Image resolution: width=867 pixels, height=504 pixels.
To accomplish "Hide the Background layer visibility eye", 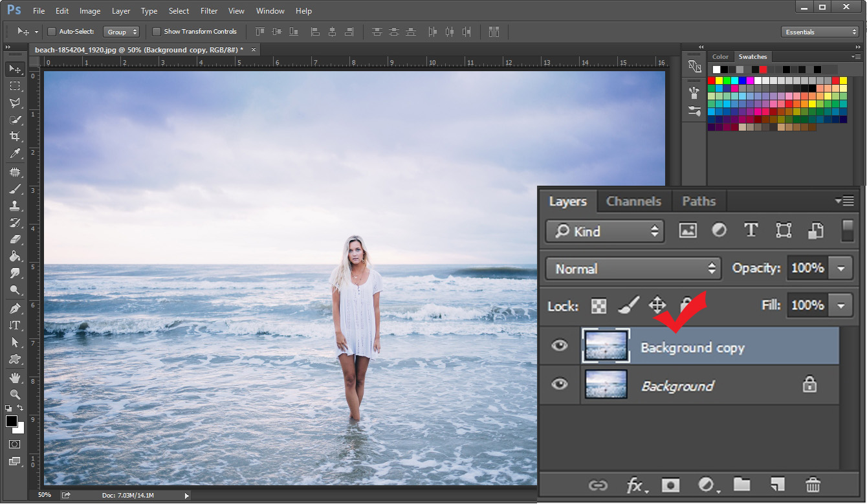I will 559,384.
